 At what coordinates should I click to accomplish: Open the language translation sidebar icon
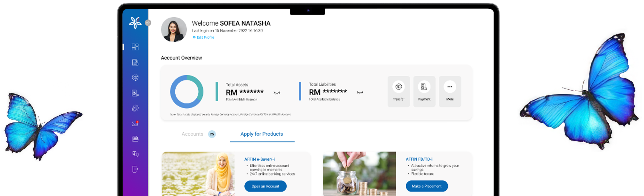pos(135,154)
